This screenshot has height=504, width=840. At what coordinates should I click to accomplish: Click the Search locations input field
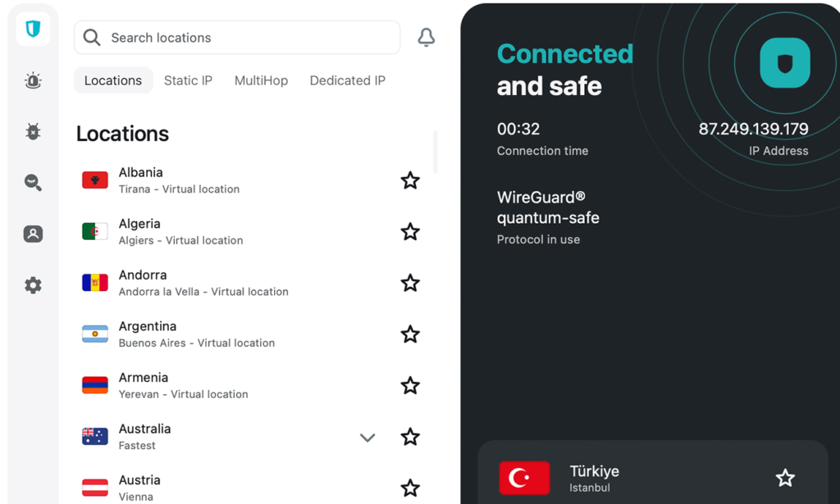coord(246,38)
